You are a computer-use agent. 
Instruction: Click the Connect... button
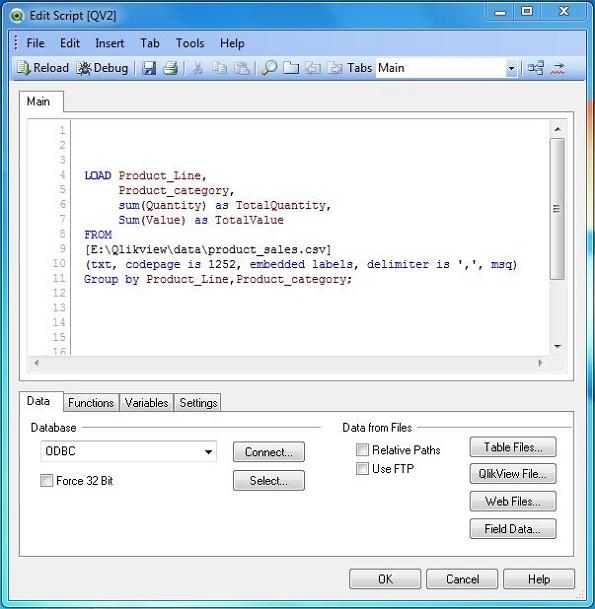269,452
